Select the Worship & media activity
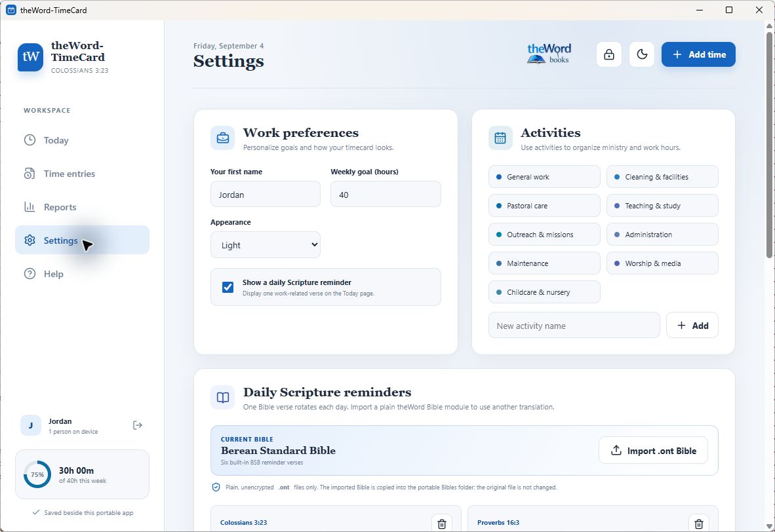Image resolution: width=775 pixels, height=532 pixels. coord(662,263)
